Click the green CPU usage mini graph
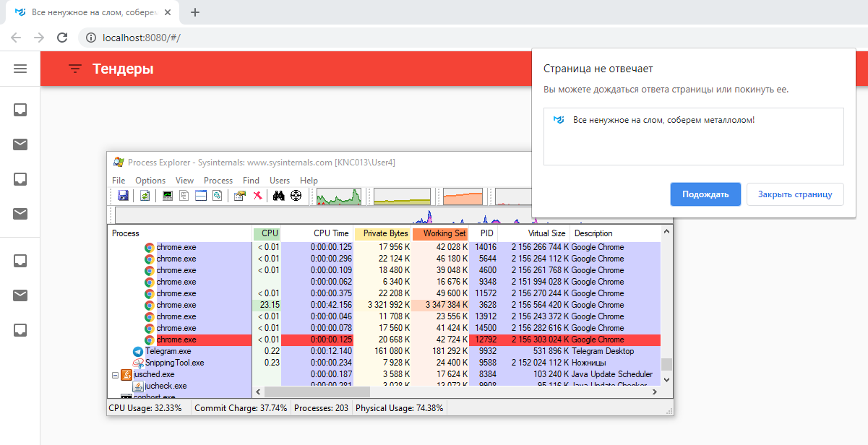 point(338,196)
